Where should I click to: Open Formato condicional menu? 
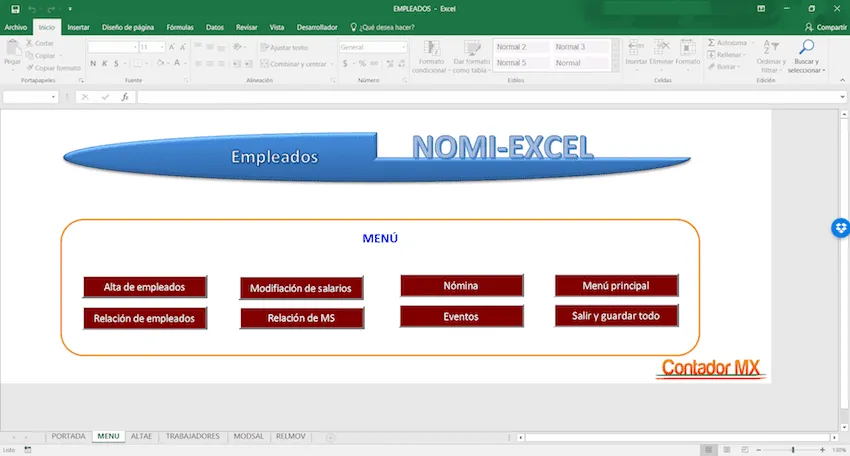click(432, 56)
